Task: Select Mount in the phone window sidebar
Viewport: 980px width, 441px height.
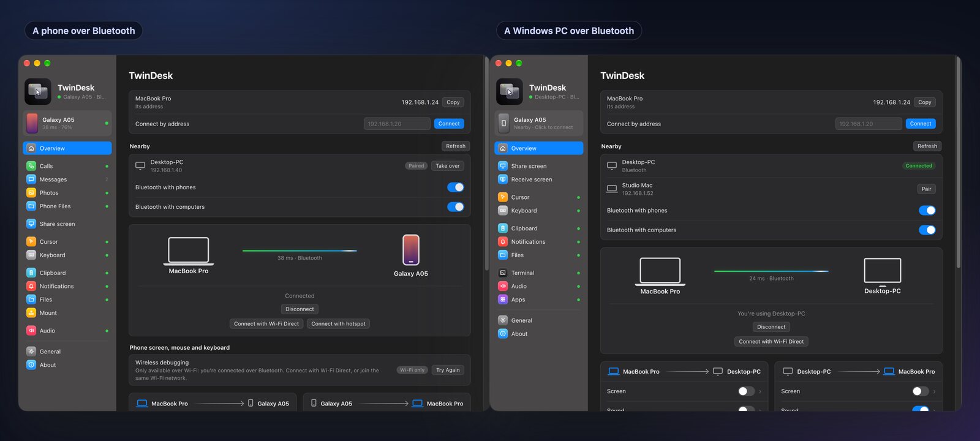Action: click(67, 313)
